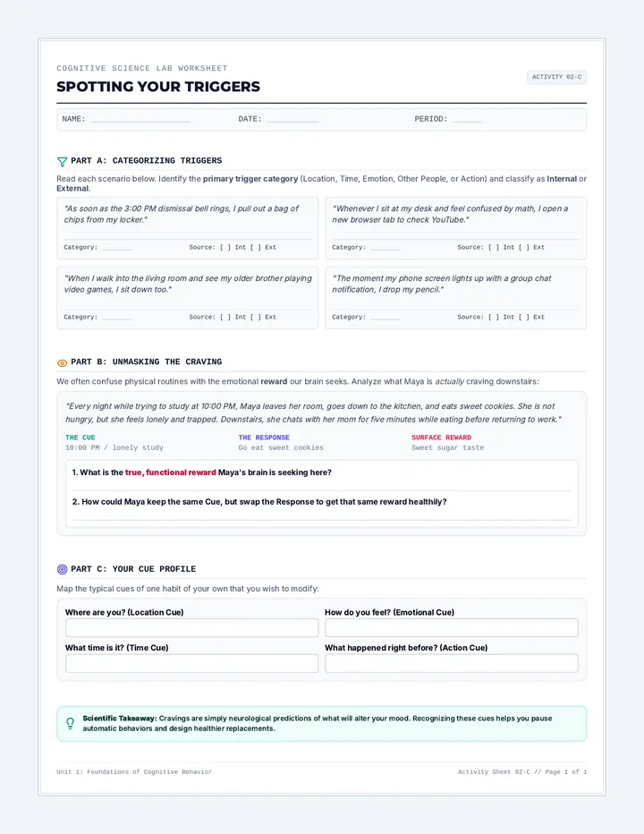Check Ext box for YouTube math scenario
Screen dimensions: 644x834
(524, 247)
